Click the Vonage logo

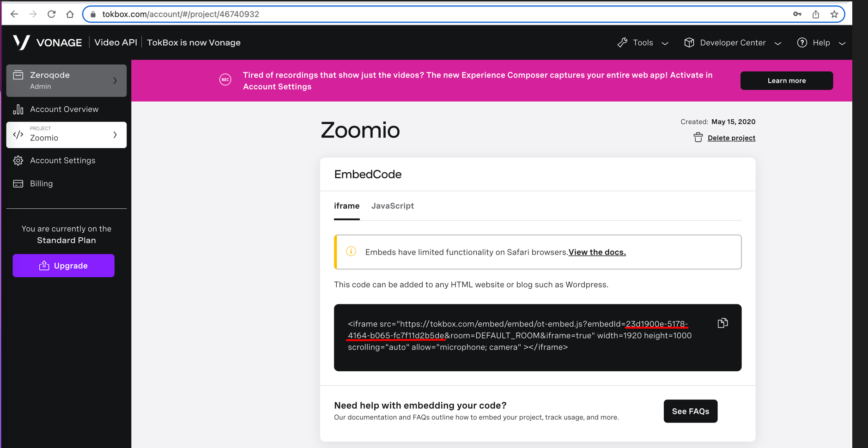click(x=48, y=42)
